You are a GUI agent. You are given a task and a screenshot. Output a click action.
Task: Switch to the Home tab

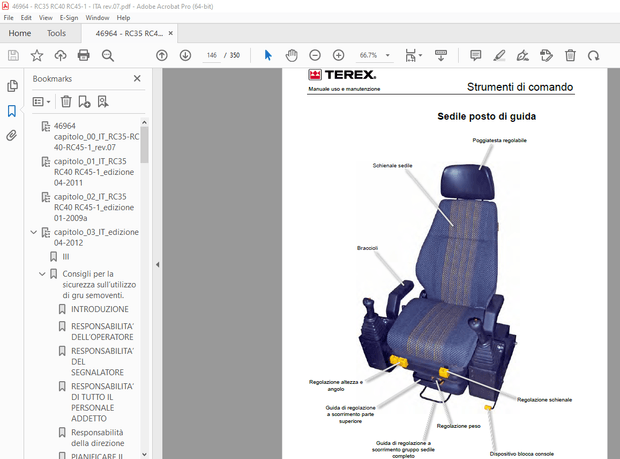(20, 33)
